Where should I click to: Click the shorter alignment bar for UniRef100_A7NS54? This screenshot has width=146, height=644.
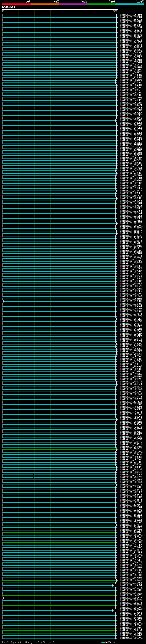coord(58,586)
